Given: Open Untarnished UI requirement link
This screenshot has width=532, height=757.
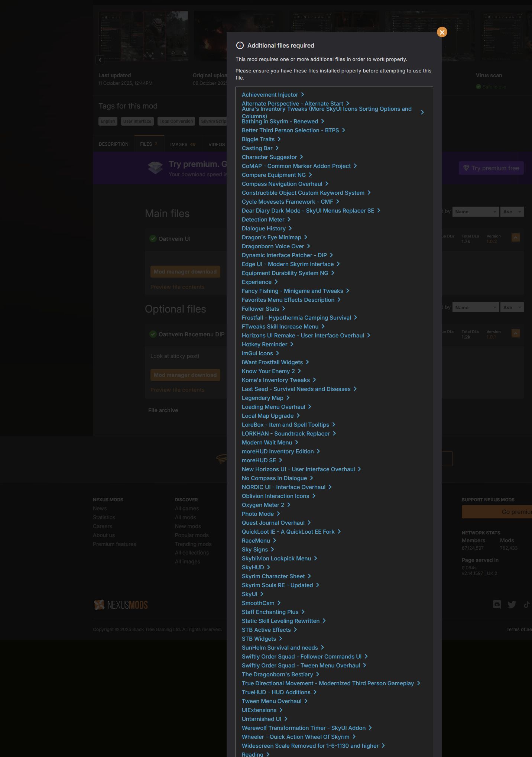Looking at the screenshot, I should tap(262, 719).
